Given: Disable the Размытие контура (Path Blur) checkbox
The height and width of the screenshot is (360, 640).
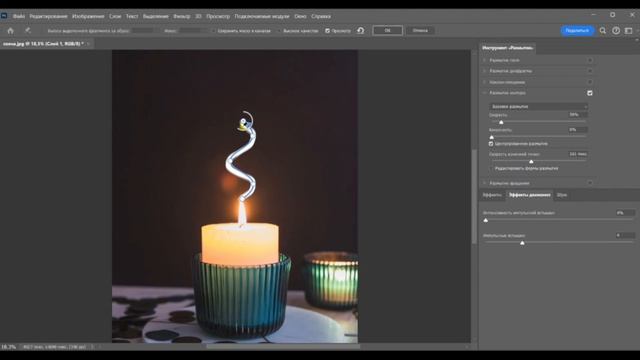Looking at the screenshot, I should click(590, 93).
